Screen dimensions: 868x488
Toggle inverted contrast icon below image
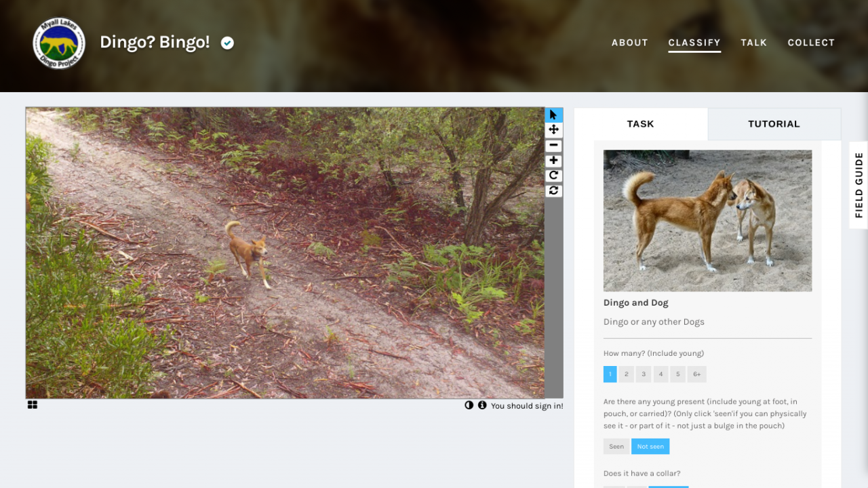(469, 405)
